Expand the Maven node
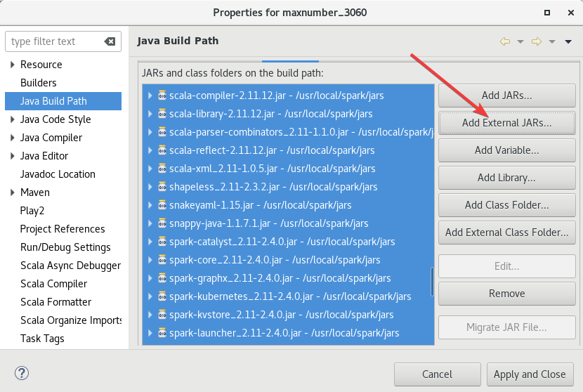This screenshot has height=392, width=583. pyautogui.click(x=12, y=192)
